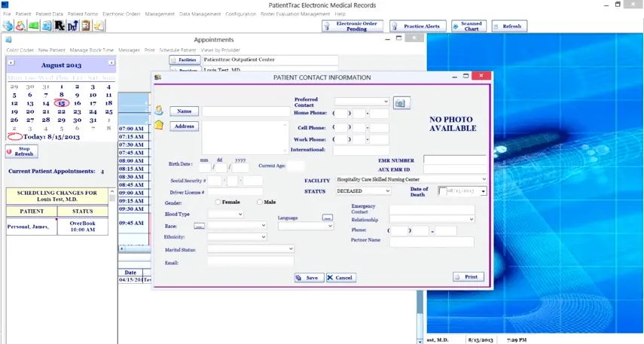Select August 16 in the calendar
The image size is (644, 344).
[x=78, y=103]
